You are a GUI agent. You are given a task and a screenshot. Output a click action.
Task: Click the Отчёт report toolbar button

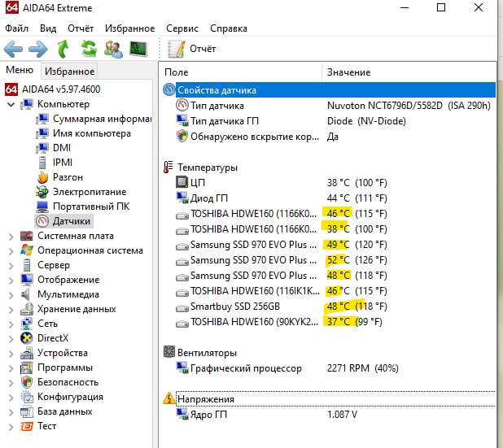pyautogui.click(x=192, y=49)
